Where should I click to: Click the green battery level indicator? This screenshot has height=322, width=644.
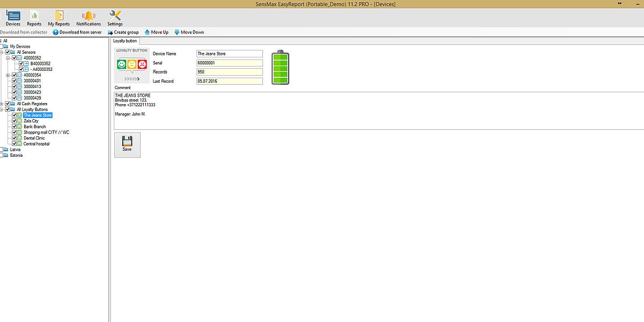pos(280,68)
